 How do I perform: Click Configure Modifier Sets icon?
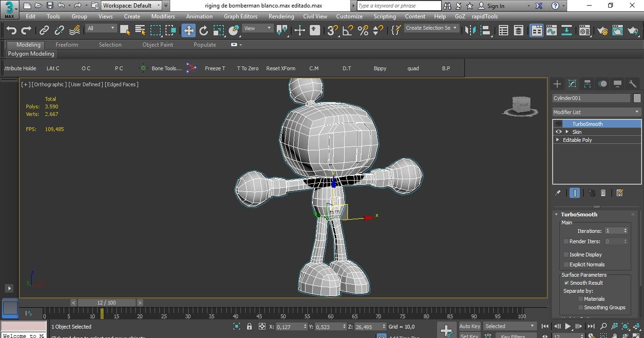click(619, 193)
